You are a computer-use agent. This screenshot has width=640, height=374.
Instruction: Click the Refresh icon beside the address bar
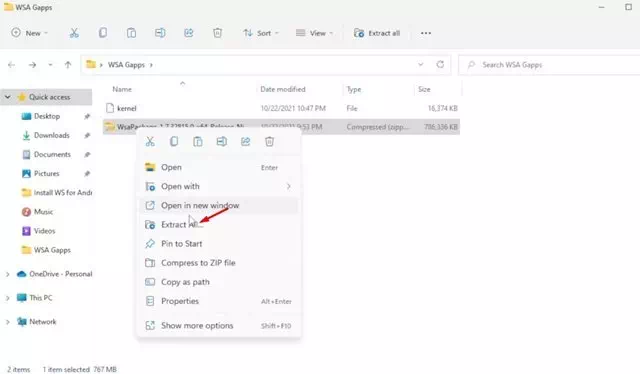(x=440, y=65)
